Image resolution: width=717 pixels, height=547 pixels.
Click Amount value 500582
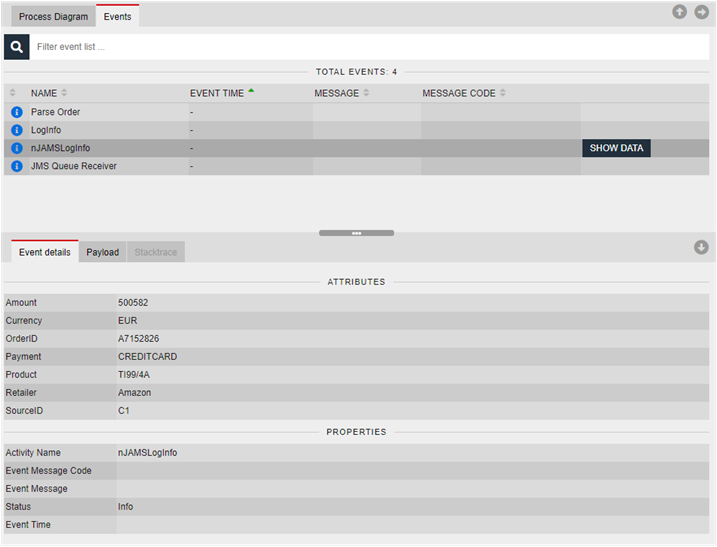click(x=133, y=303)
